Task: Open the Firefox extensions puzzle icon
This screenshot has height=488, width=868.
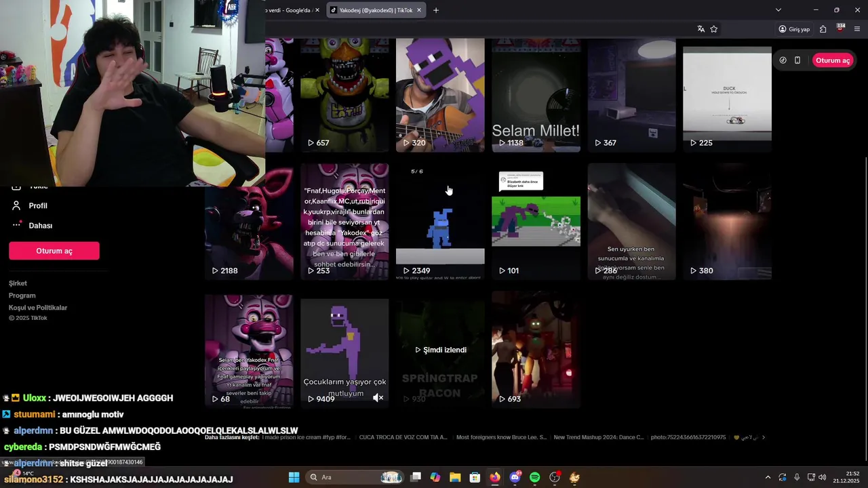Action: (x=823, y=29)
